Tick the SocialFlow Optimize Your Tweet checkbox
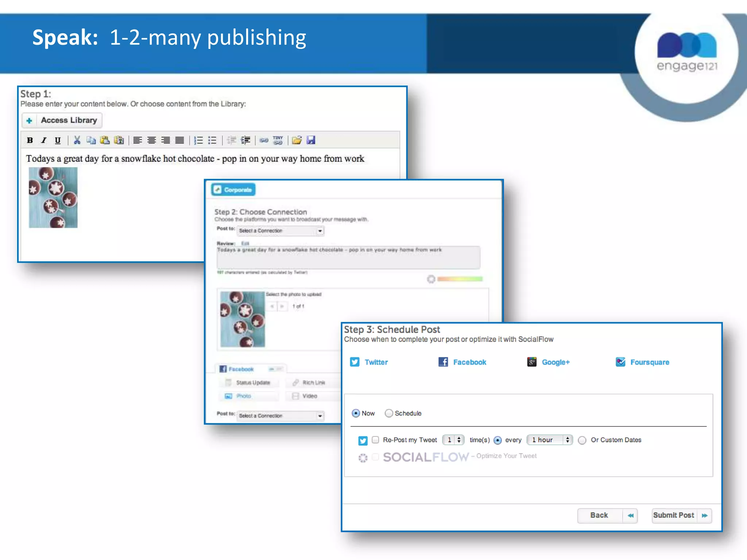747x560 pixels. tap(375, 457)
